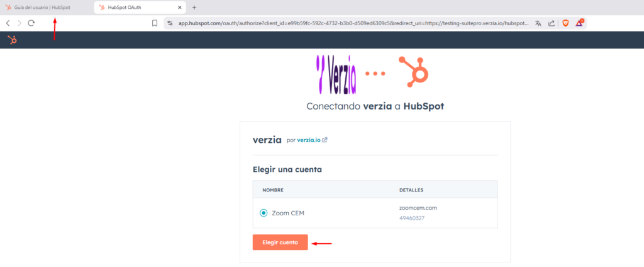Select the HubSpot OAuth tab
This screenshot has height=267, width=644.
[133, 8]
